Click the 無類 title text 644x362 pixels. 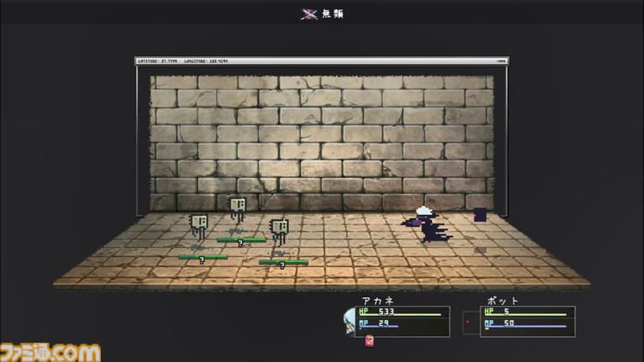(x=332, y=14)
